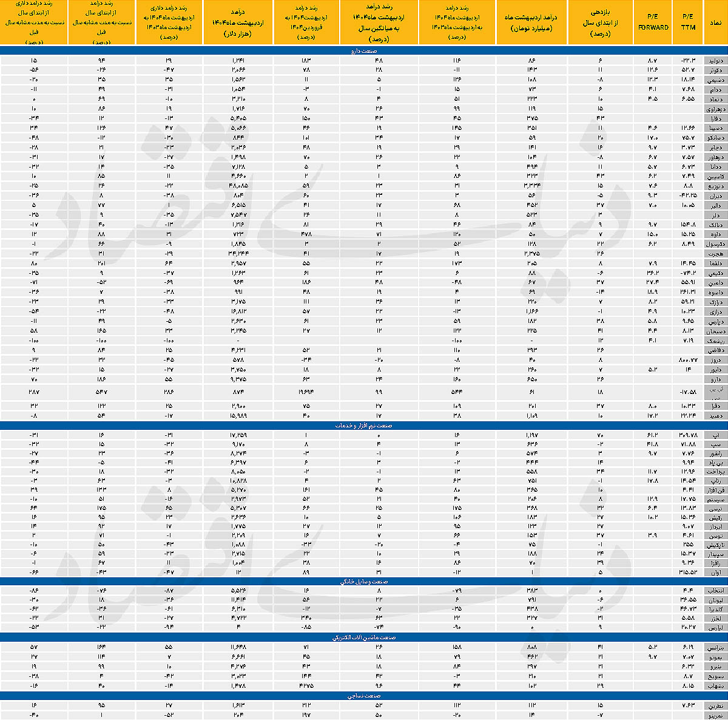This screenshot has height=720, width=728.
Task: Click the symbol 'ریشمک'
Action: coord(715,341)
